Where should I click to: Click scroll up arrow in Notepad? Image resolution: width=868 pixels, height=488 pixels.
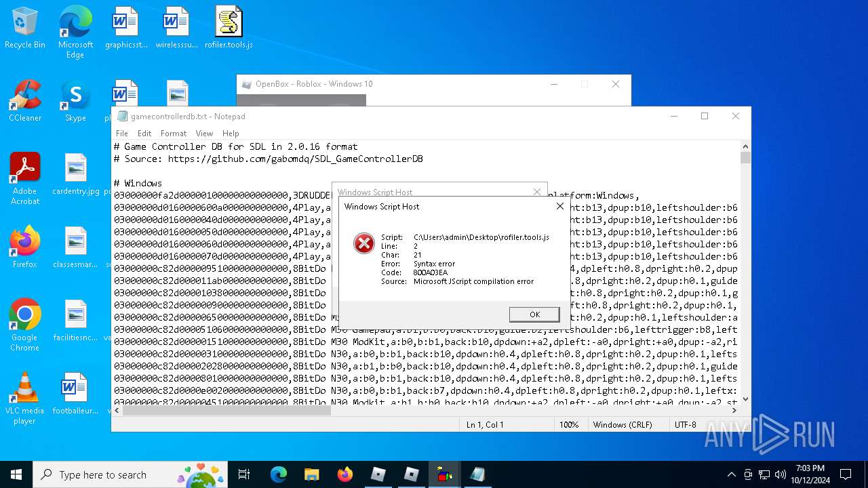coord(745,146)
